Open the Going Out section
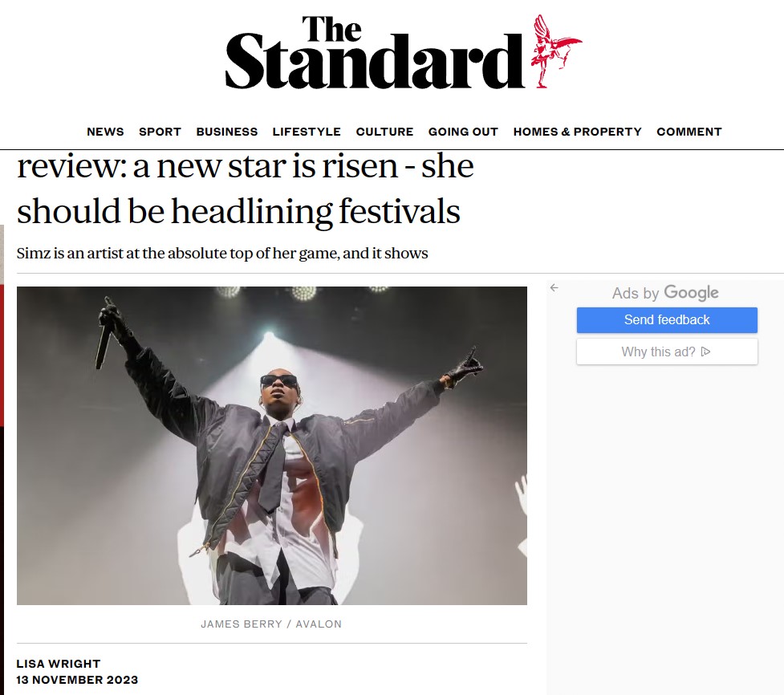784x695 pixels. [463, 132]
